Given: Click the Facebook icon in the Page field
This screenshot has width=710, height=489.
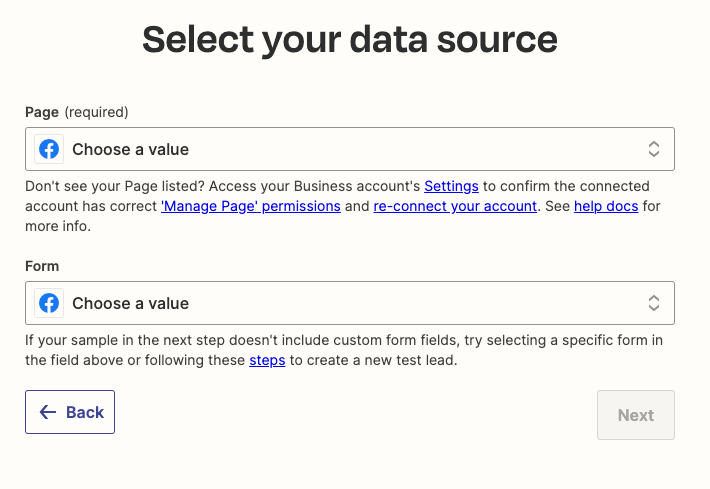Looking at the screenshot, I should 49,149.
